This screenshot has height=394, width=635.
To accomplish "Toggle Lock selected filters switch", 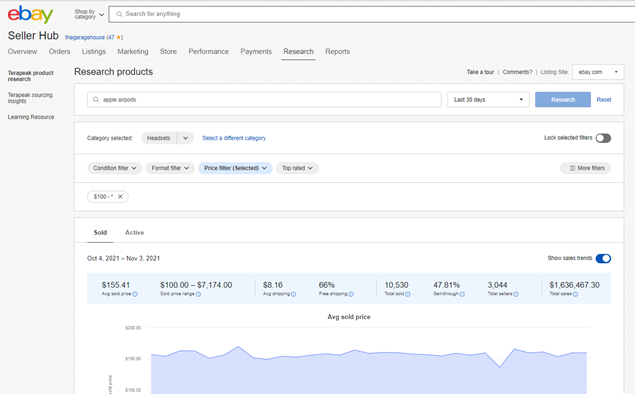I will [x=603, y=138].
